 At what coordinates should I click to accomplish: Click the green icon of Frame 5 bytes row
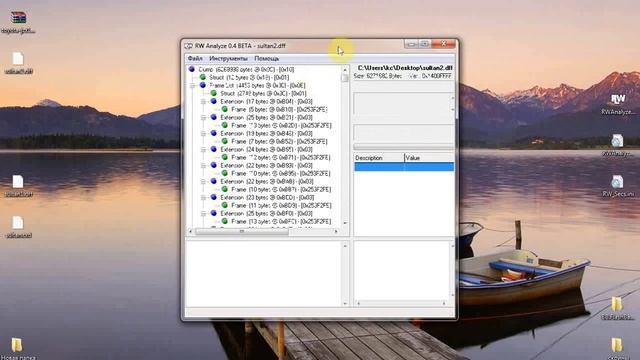[224, 109]
